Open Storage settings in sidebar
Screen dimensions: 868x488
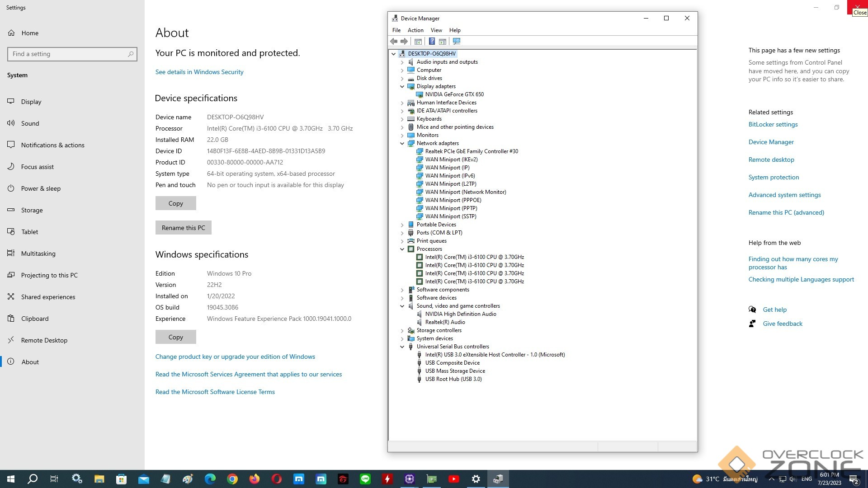32,210
